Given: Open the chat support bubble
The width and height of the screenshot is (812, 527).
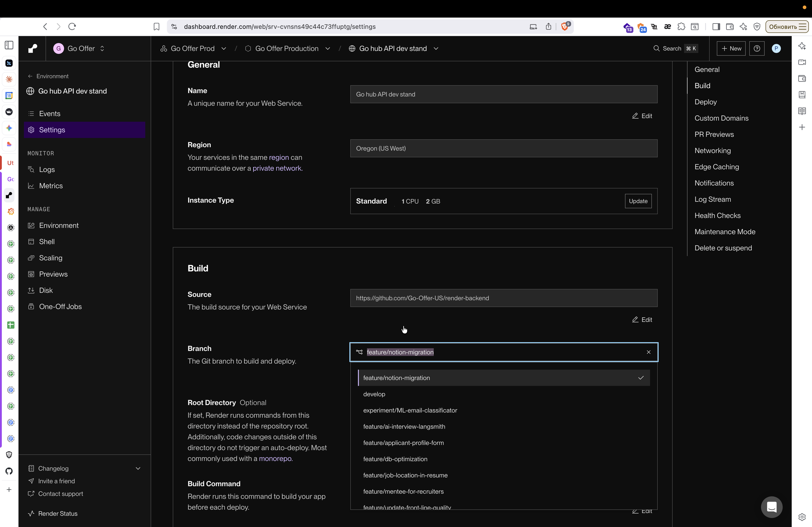Looking at the screenshot, I should 772,507.
